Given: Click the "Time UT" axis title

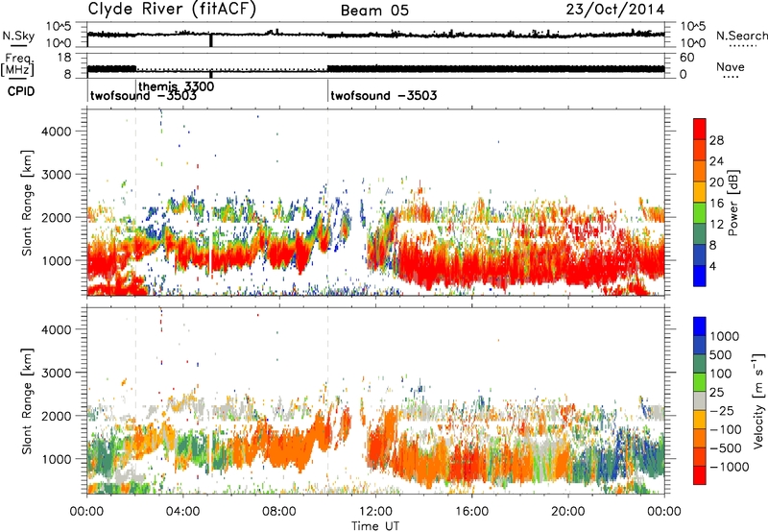Looking at the screenshot, I should click(x=375, y=526).
